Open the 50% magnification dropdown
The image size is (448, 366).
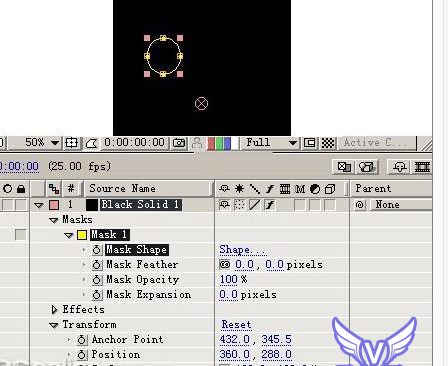55,143
